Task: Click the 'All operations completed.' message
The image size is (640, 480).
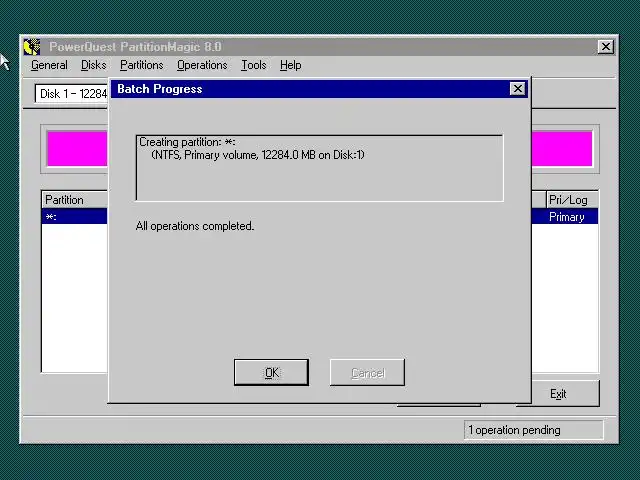Action: 195,226
